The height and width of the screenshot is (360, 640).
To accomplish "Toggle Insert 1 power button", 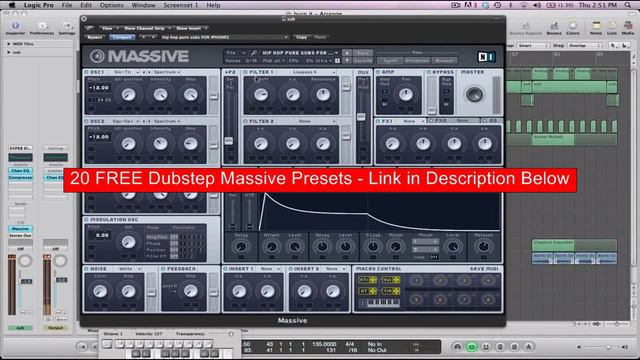I will click(225, 269).
